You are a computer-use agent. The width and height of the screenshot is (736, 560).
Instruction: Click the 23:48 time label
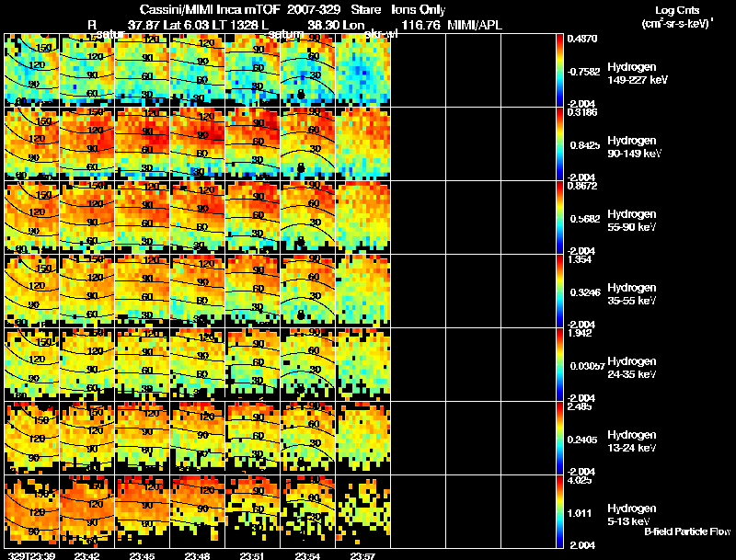(197, 555)
